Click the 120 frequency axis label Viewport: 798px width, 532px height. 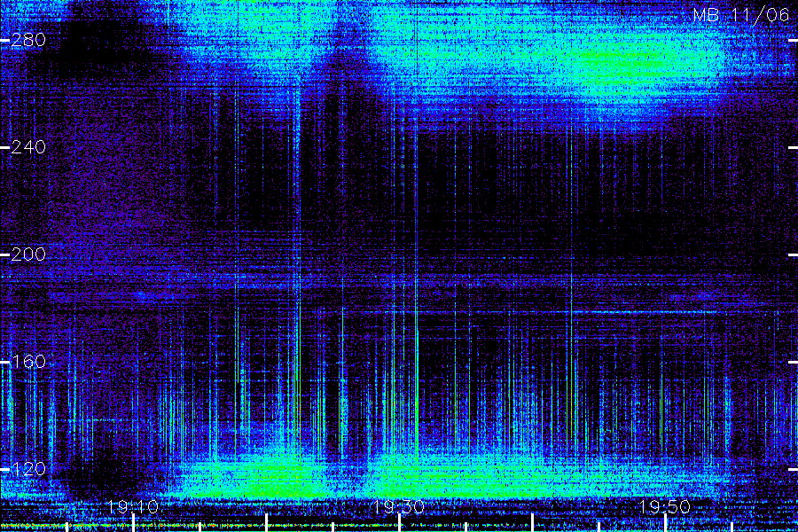click(28, 469)
